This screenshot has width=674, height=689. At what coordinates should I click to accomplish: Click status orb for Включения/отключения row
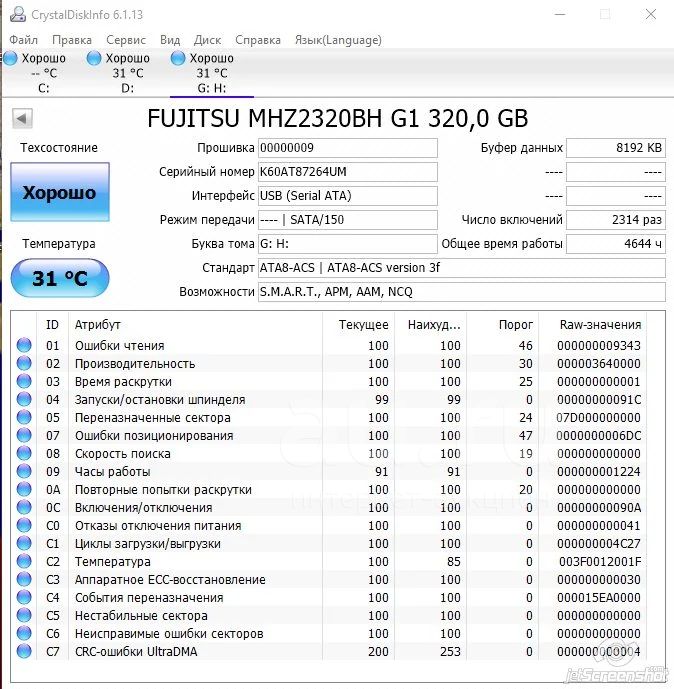(x=24, y=508)
